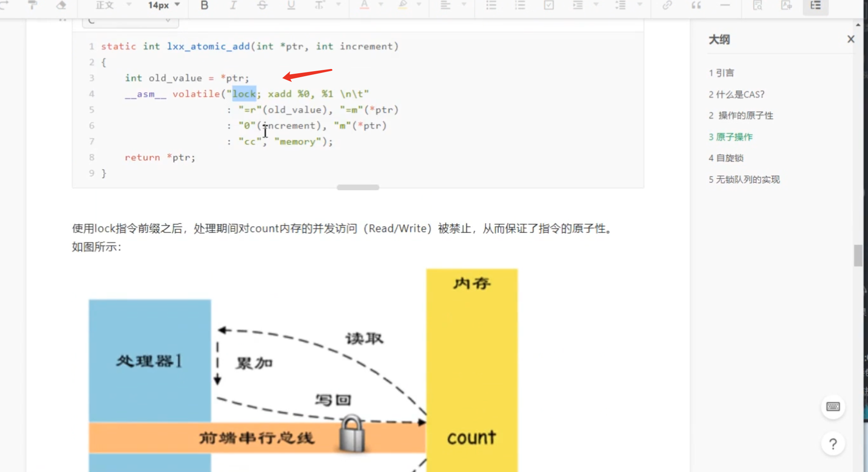This screenshot has width=868, height=472.
Task: Insert a block quote
Action: point(696,6)
